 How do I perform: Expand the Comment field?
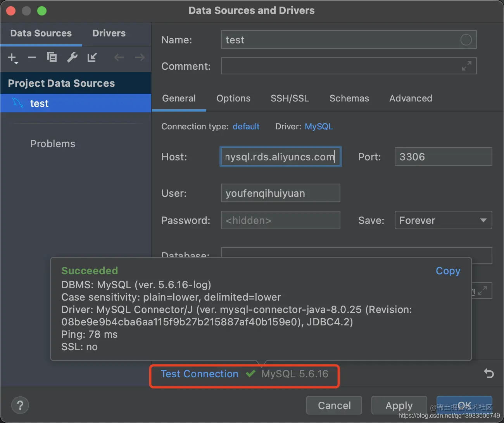pyautogui.click(x=467, y=66)
